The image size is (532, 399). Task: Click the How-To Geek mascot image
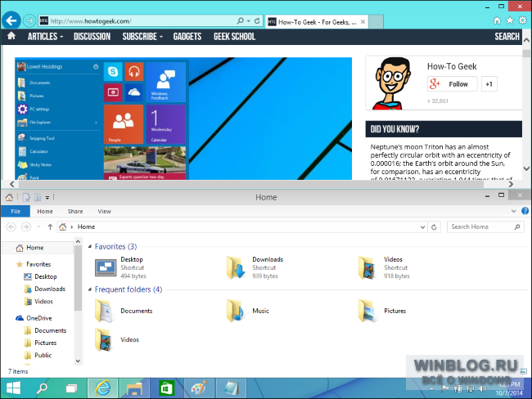(392, 83)
